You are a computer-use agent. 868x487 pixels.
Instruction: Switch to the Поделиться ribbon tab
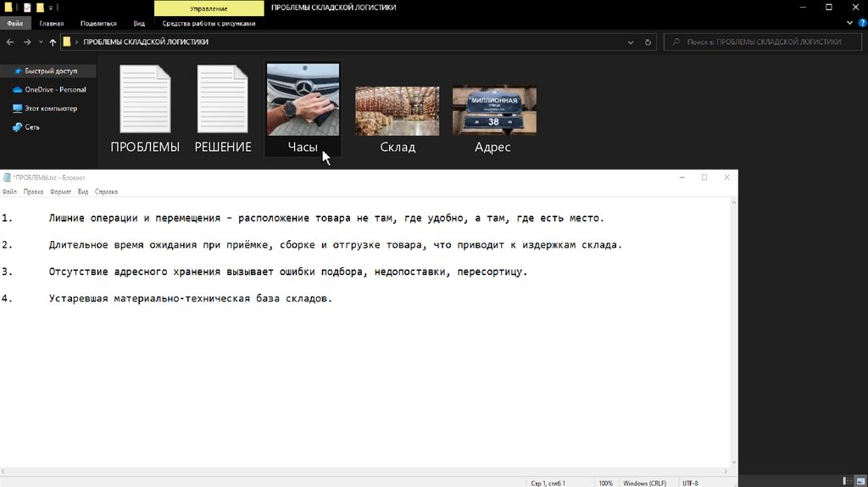[x=98, y=24]
